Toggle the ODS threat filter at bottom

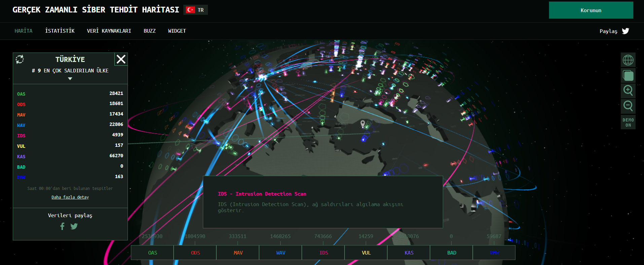coord(195,253)
